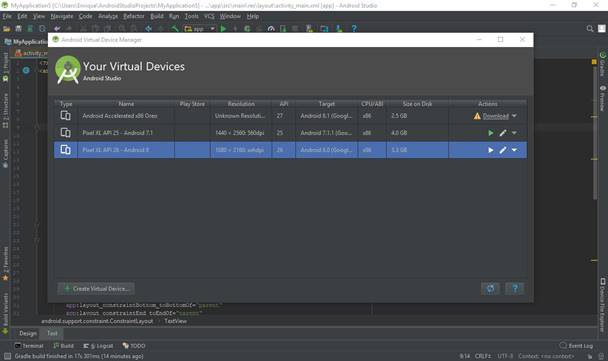Open actions dropdown for Android Accelerated x86 Oreo
Image resolution: width=608 pixels, height=361 pixels.
coord(514,116)
